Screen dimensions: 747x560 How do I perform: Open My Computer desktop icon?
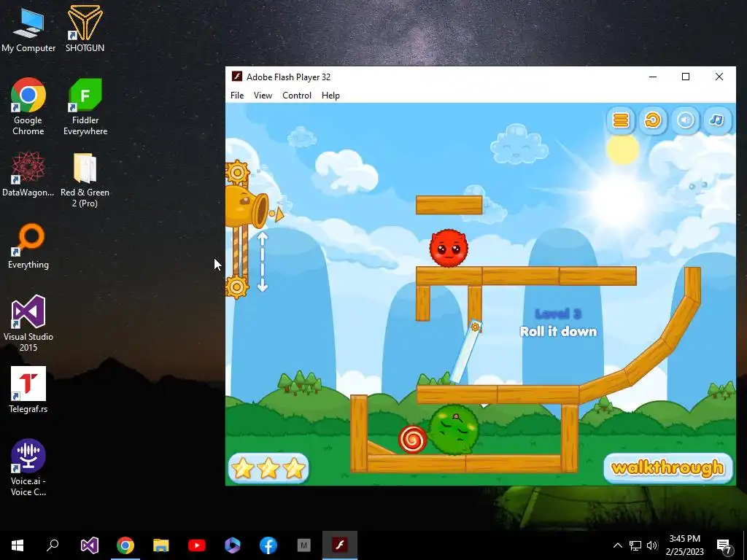[x=28, y=30]
